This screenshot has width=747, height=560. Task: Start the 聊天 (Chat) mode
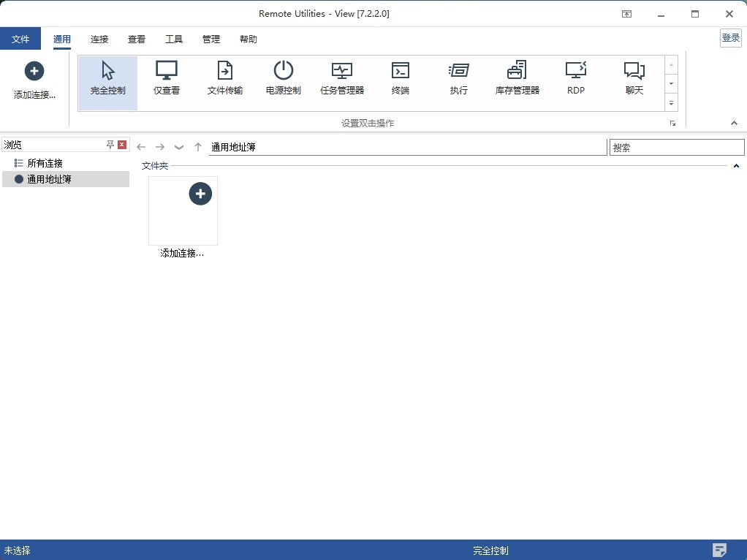tap(634, 79)
